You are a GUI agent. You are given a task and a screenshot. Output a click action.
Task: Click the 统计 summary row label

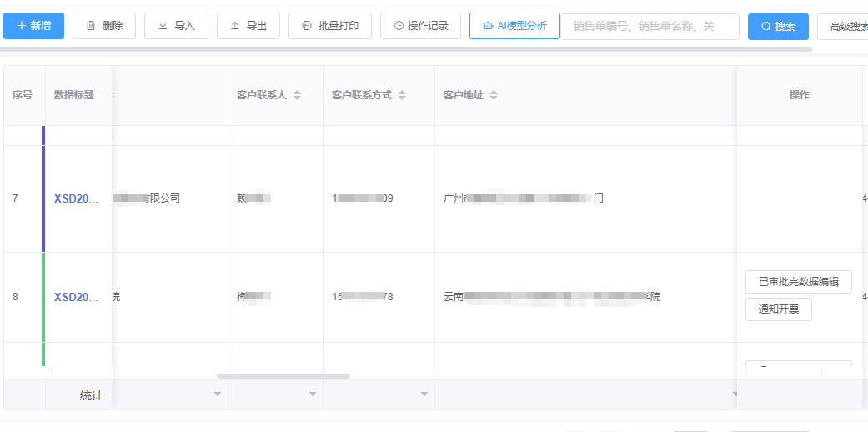point(92,395)
